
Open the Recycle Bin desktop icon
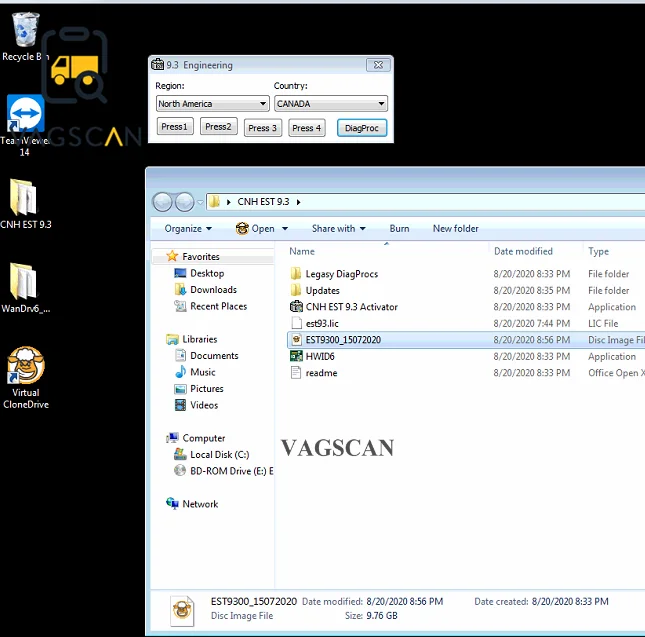[25, 37]
